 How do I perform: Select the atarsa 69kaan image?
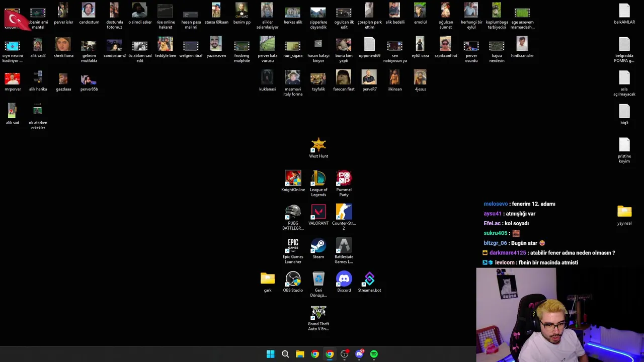(x=216, y=14)
